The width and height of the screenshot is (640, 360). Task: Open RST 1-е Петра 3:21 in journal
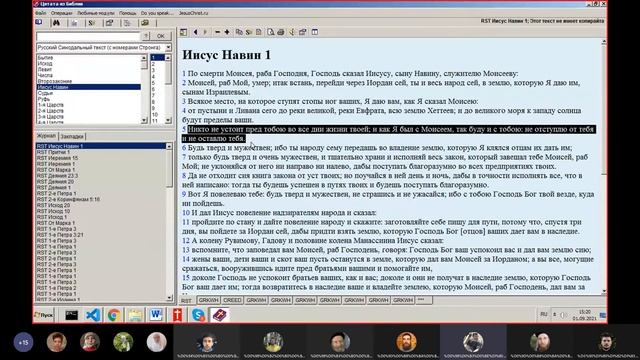tap(60, 235)
